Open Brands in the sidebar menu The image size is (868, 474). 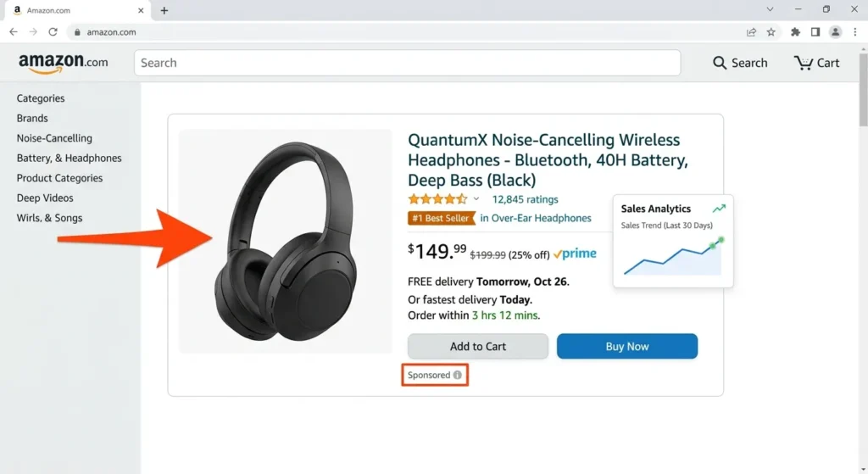(x=32, y=118)
